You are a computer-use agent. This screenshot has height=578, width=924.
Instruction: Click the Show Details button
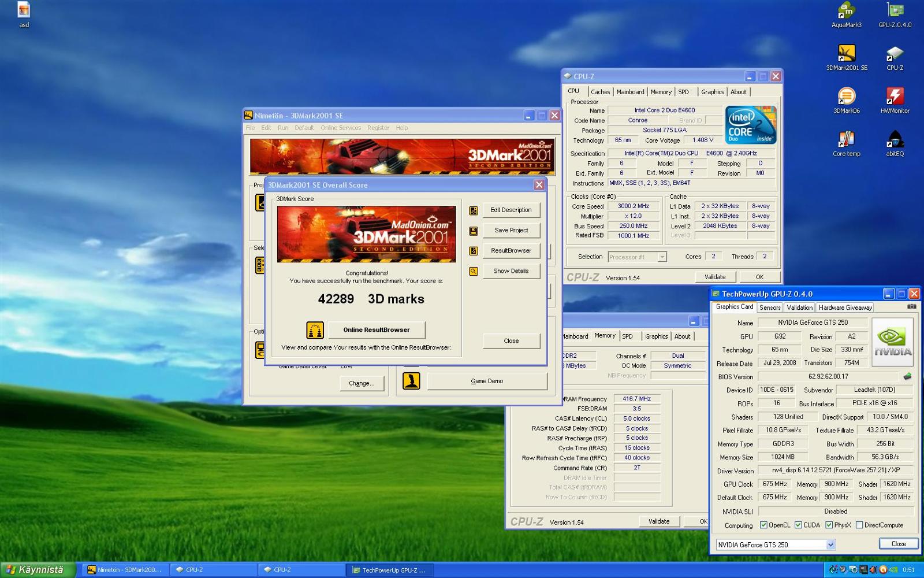511,271
